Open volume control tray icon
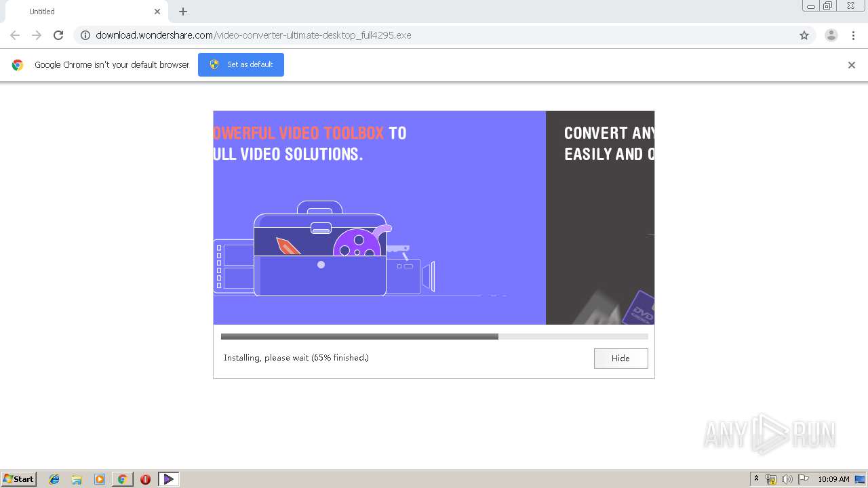Image resolution: width=868 pixels, height=488 pixels. pos(787,479)
